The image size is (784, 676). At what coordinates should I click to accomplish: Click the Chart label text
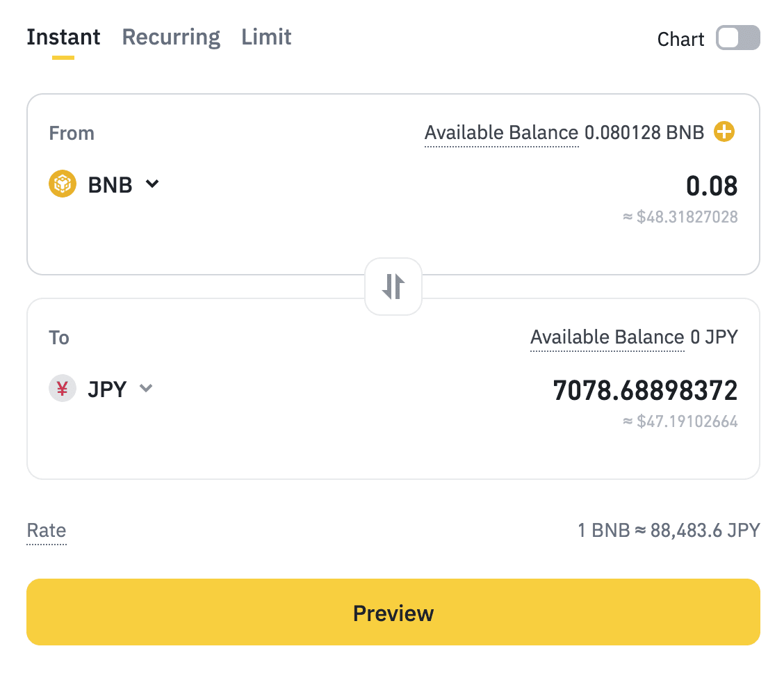[680, 40]
